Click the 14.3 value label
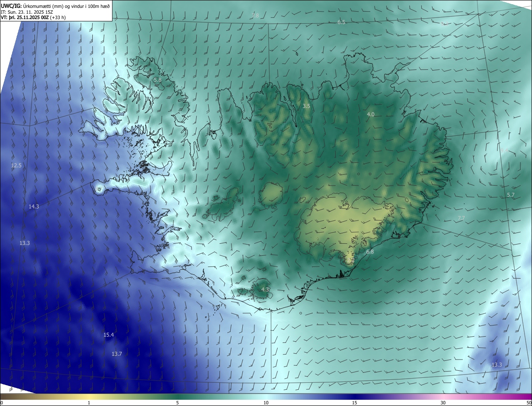 click(34, 206)
